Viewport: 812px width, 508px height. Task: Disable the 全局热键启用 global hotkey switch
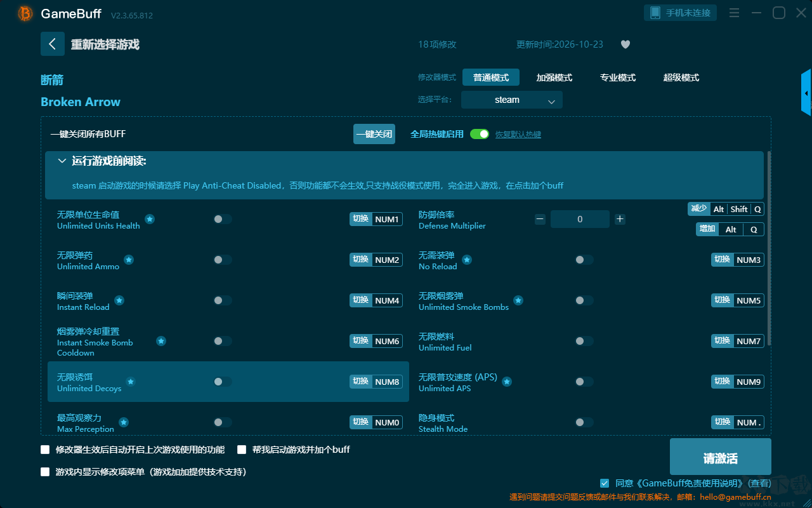point(480,134)
